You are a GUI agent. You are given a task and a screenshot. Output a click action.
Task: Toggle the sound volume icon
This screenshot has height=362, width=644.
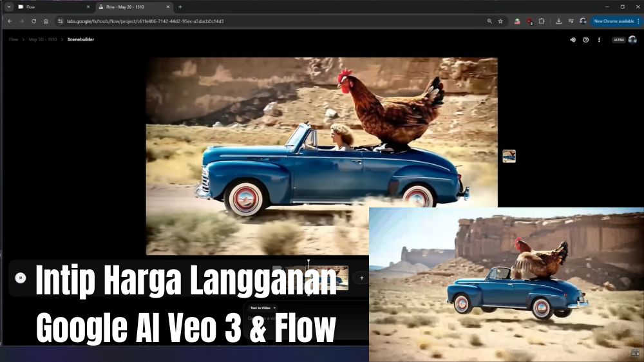(573, 39)
